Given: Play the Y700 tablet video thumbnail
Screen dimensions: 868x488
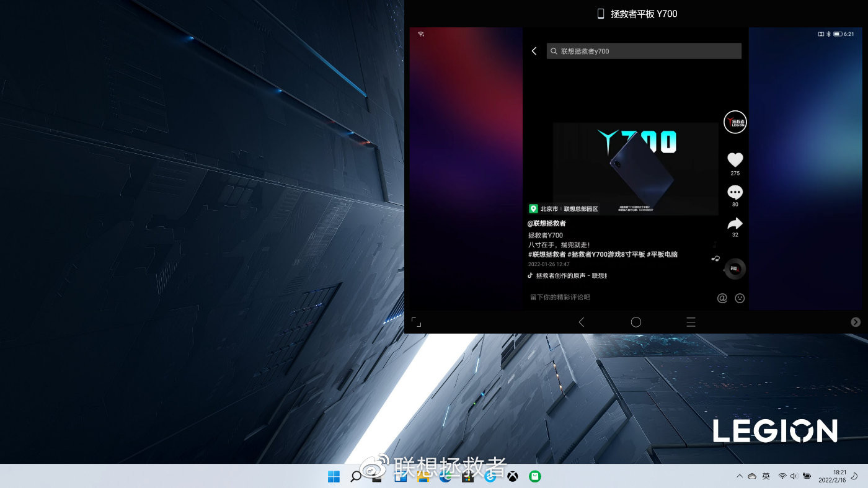Looking at the screenshot, I should coord(635,169).
